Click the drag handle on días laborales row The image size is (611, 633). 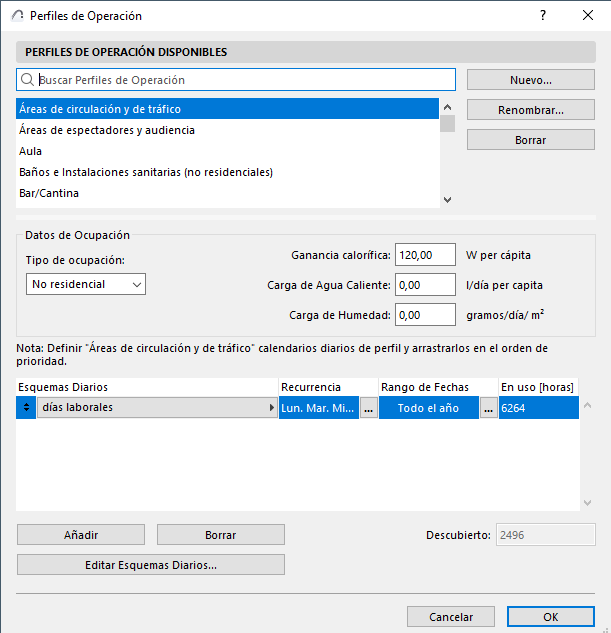tap(26, 407)
